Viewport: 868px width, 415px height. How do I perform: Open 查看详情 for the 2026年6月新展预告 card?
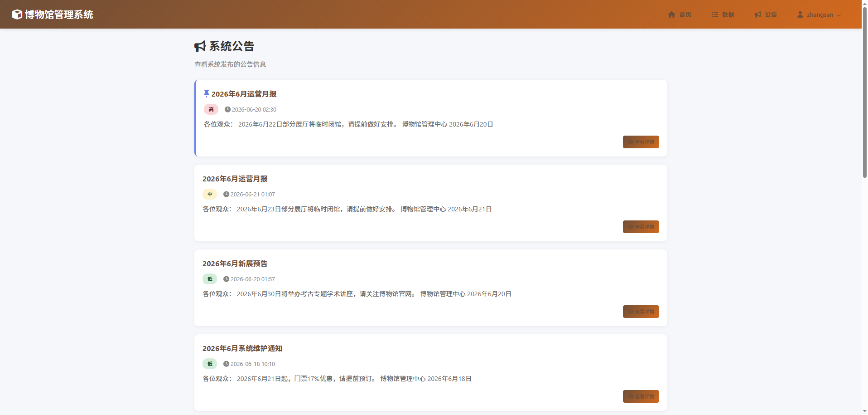tap(641, 312)
